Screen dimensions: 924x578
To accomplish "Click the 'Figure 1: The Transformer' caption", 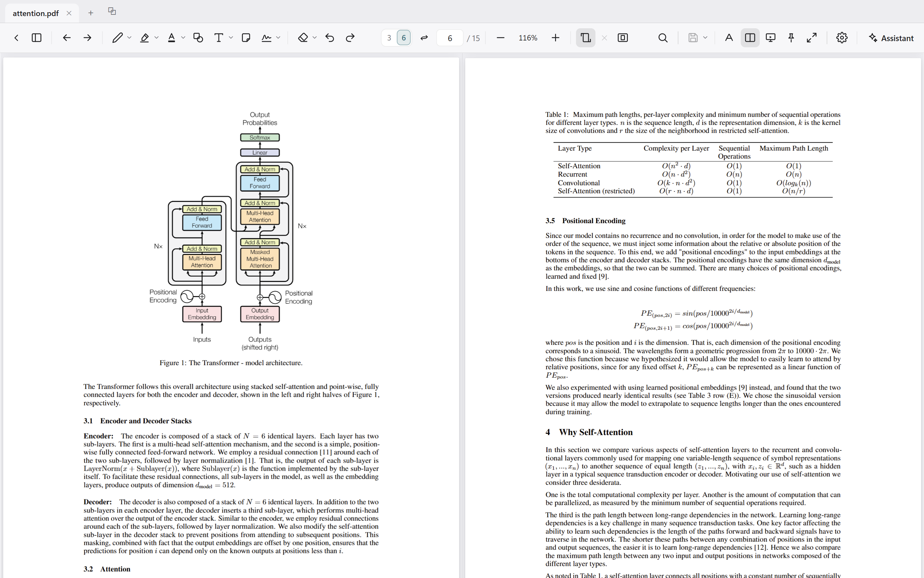I will 231,363.
